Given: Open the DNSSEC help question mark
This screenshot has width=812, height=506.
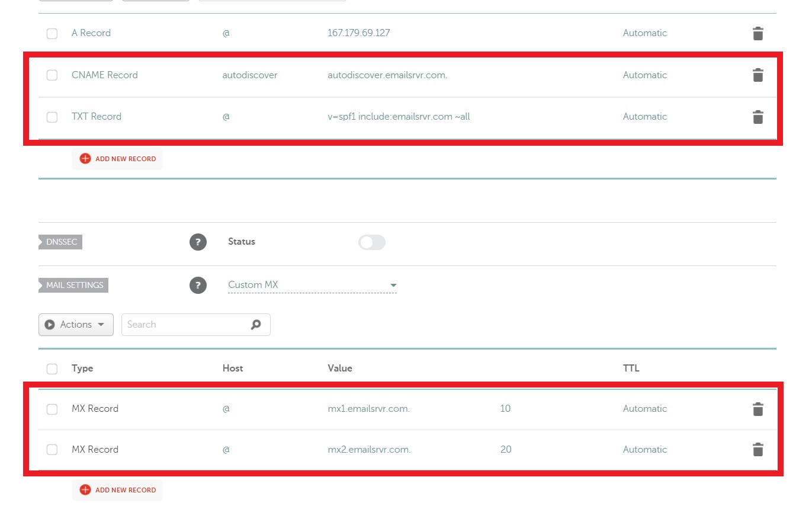Looking at the screenshot, I should (198, 242).
